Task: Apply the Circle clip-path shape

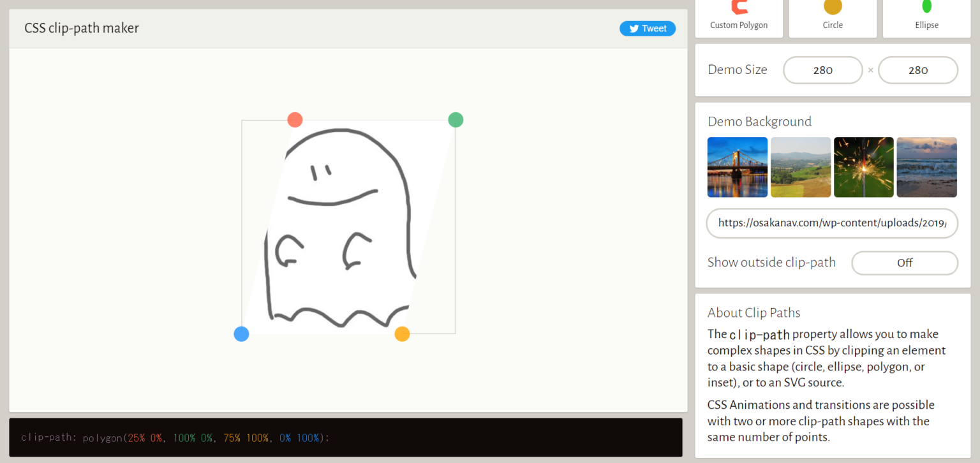Action: 832,14
